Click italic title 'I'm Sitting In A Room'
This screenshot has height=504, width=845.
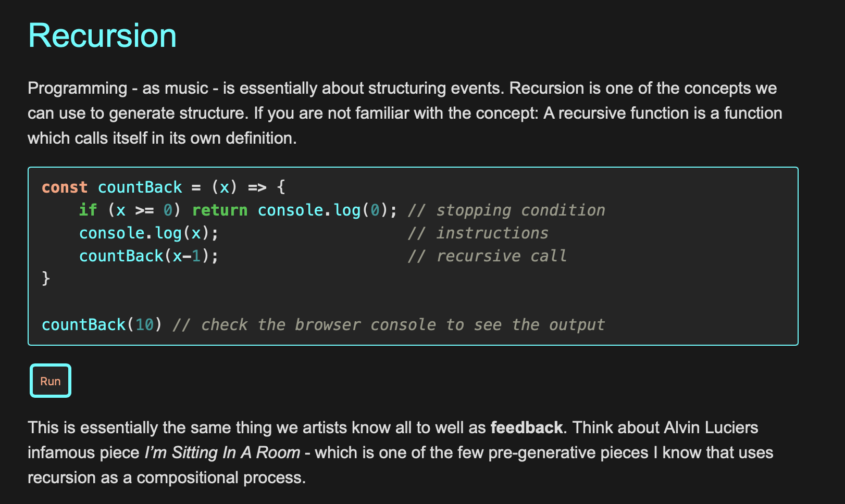point(222,452)
